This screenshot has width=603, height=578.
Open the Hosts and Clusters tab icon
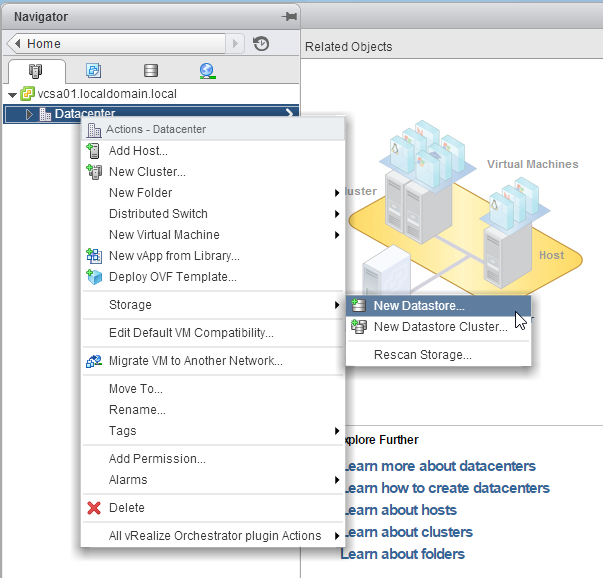[36, 71]
